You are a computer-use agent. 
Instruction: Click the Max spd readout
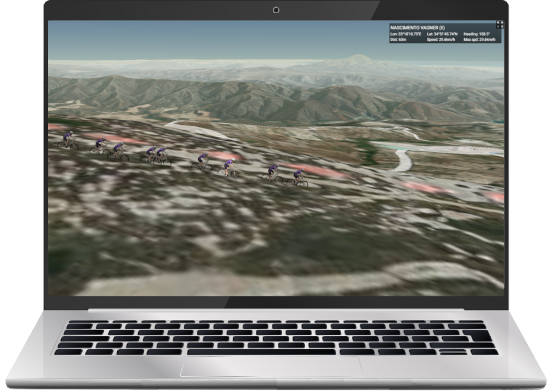(480, 40)
